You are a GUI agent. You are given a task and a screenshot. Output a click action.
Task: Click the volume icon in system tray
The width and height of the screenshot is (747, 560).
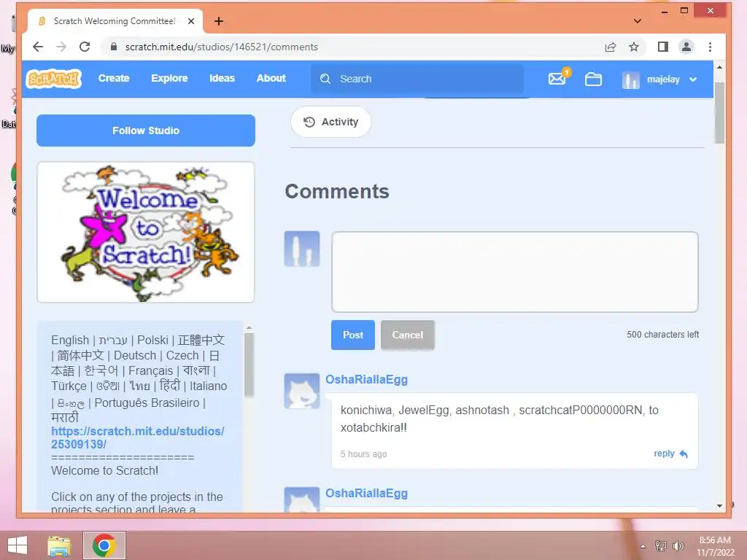coord(678,545)
